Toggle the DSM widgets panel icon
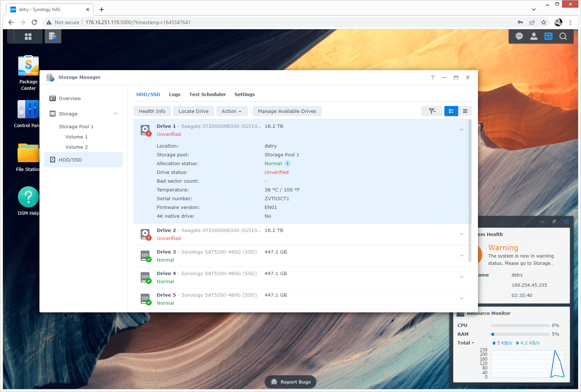The width and height of the screenshot is (581, 392). point(548,36)
